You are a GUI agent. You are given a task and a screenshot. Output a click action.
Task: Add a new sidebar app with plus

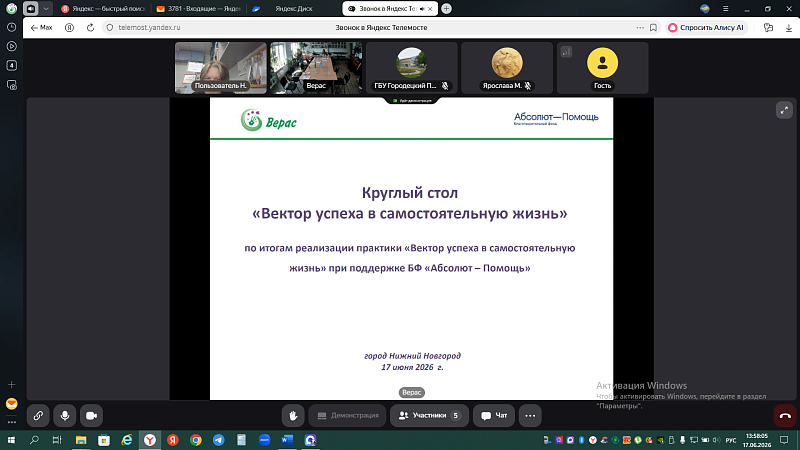[11, 385]
